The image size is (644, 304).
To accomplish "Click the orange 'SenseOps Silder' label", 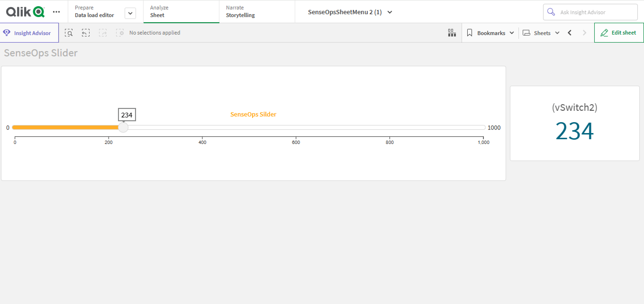I will point(253,114).
